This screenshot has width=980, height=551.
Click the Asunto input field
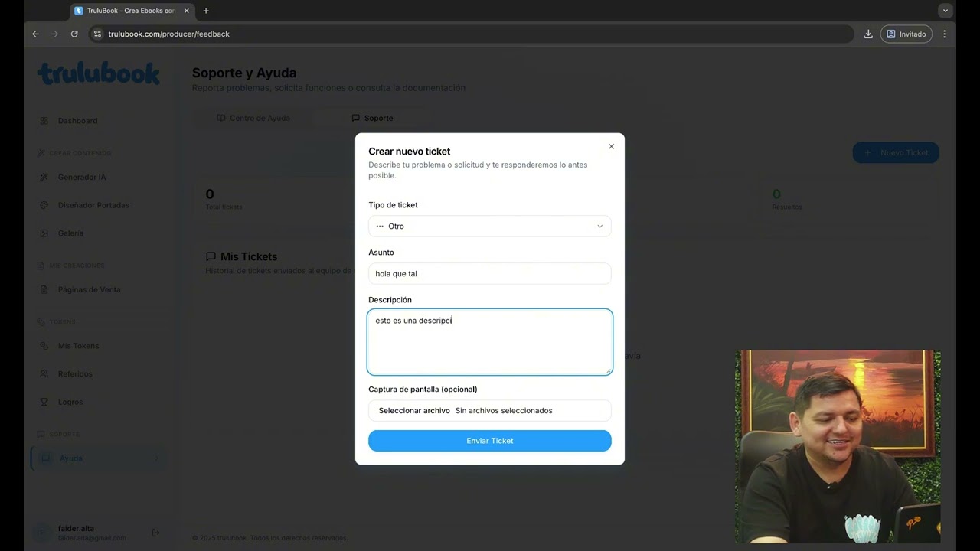point(490,273)
